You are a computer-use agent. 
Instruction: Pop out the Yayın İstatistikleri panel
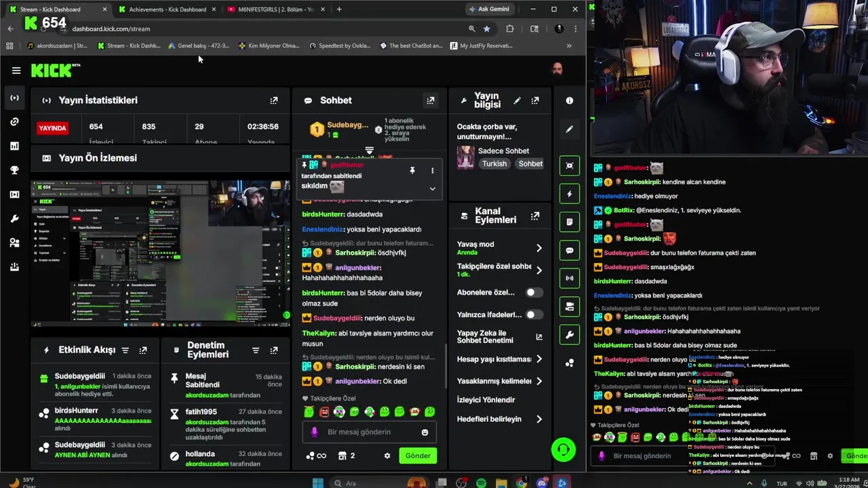(274, 100)
